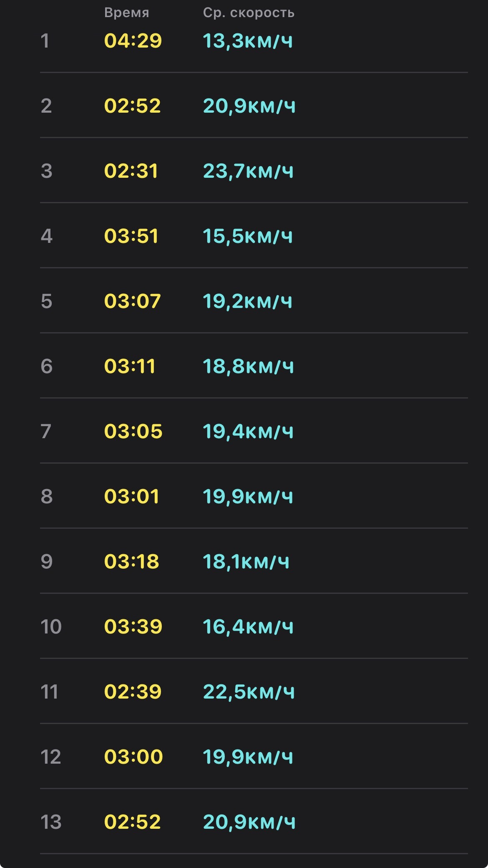Screen dimensions: 488x868
Task: Tap the 23,7км/ч speed value
Action: tap(248, 171)
